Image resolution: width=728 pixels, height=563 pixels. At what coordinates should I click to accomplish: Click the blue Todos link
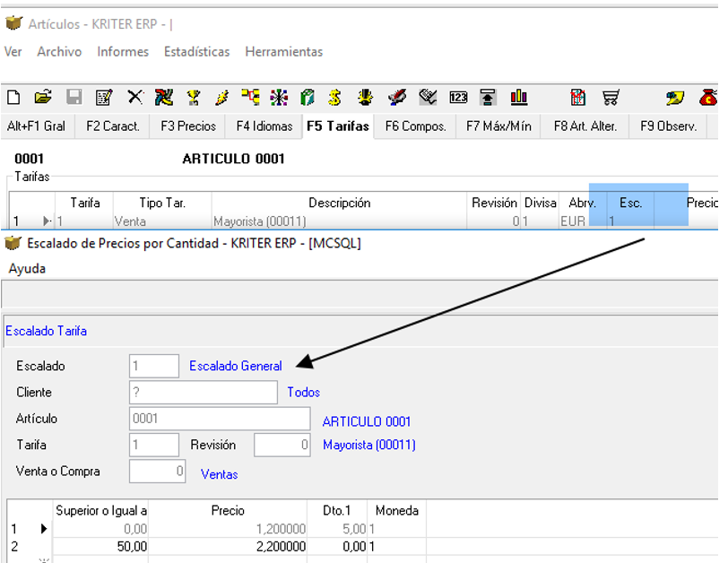[304, 393]
